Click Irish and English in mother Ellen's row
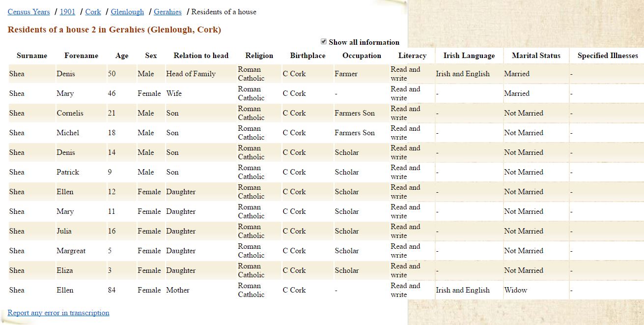The height and width of the screenshot is (325, 644). coord(463,290)
